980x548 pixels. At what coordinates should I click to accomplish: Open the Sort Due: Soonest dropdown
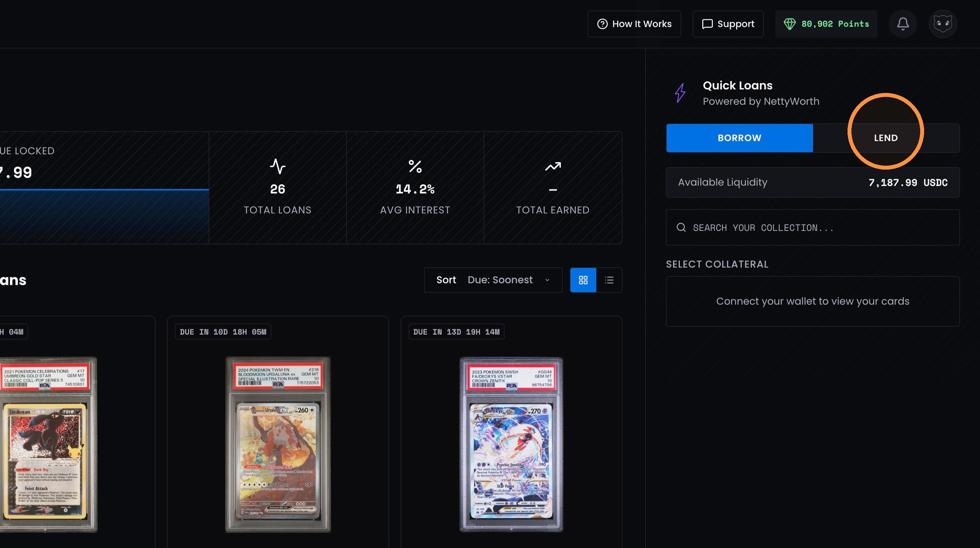[493, 280]
